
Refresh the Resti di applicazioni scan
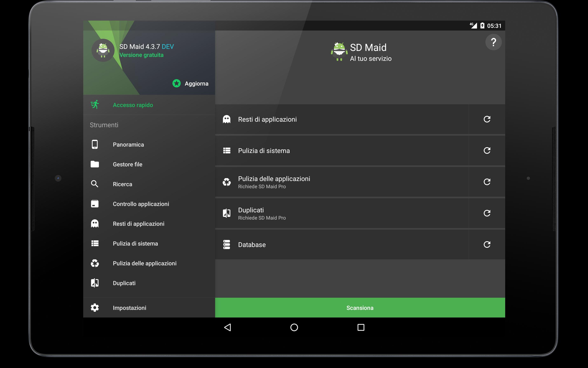tap(487, 119)
